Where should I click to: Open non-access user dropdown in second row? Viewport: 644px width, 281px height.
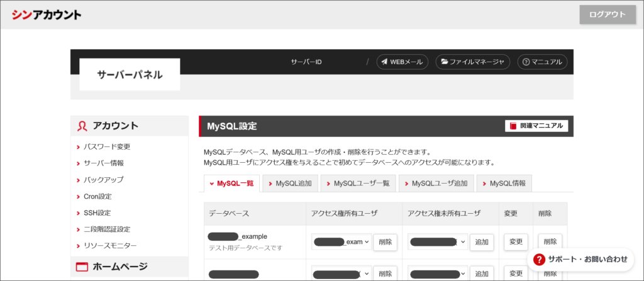438,273
